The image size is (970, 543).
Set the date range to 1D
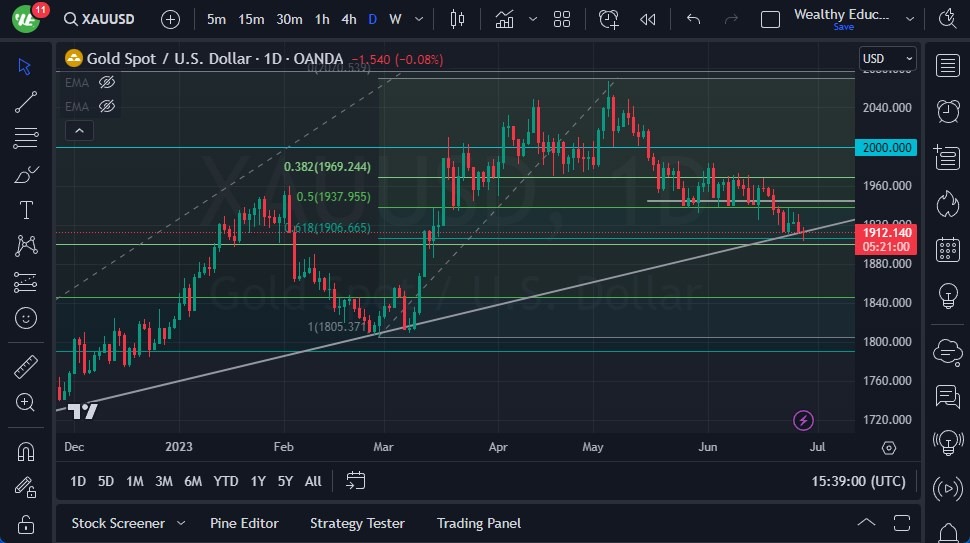click(x=78, y=481)
